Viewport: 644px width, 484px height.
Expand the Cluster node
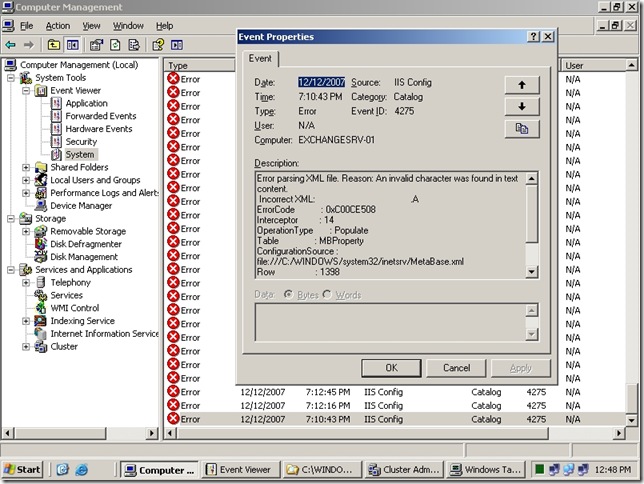click(x=26, y=347)
